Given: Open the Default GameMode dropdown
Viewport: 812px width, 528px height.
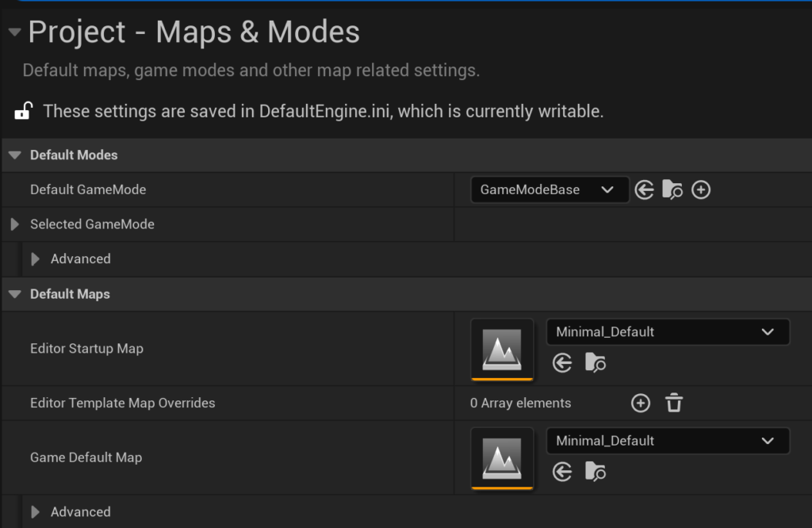Looking at the screenshot, I should pos(549,190).
